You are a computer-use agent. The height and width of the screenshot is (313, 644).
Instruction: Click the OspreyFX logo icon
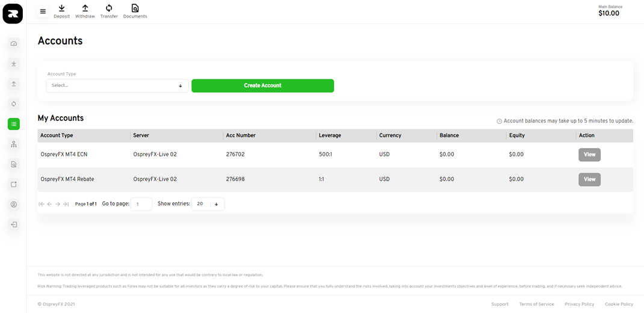(x=13, y=14)
